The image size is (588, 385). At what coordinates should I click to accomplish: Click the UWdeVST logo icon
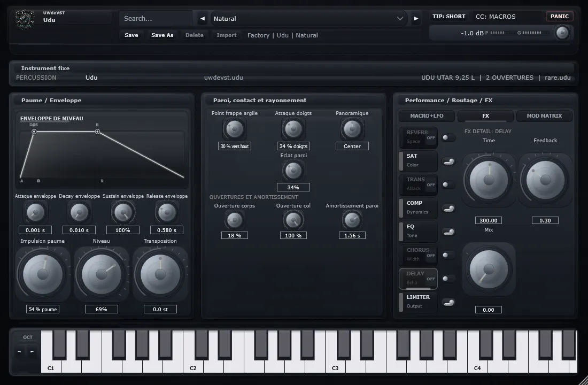pos(25,19)
